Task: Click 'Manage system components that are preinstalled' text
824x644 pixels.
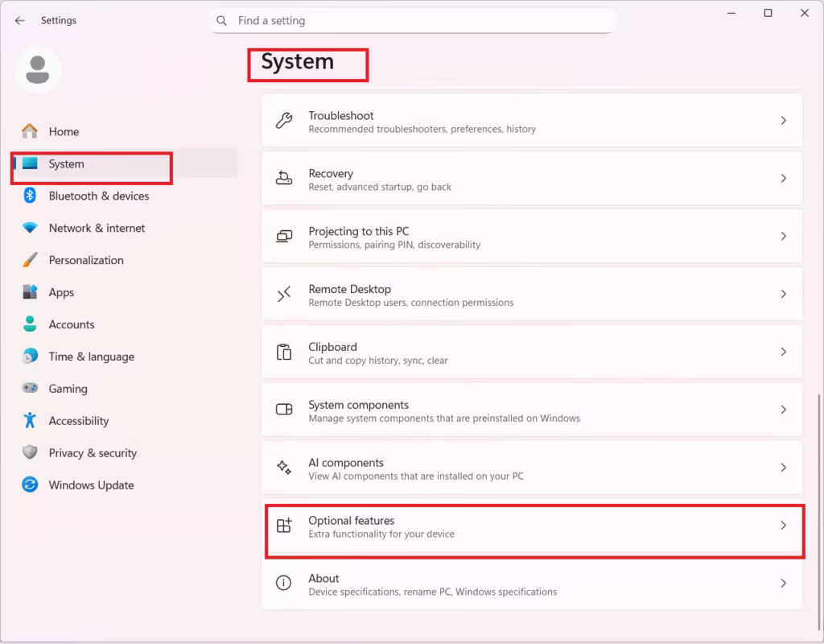Action: [x=444, y=419]
